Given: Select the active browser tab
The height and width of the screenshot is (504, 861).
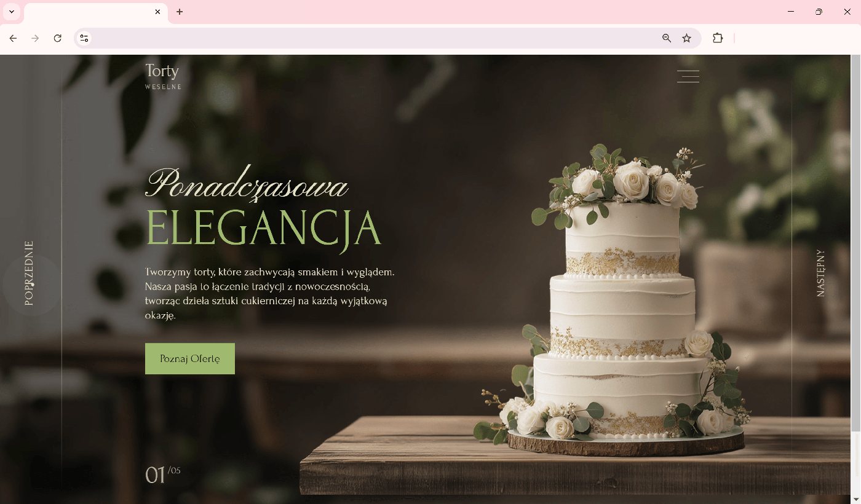Looking at the screenshot, I should point(95,12).
